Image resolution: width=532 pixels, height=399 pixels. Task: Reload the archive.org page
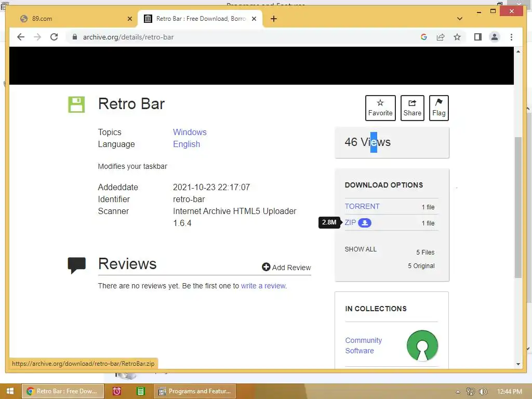pyautogui.click(x=54, y=37)
